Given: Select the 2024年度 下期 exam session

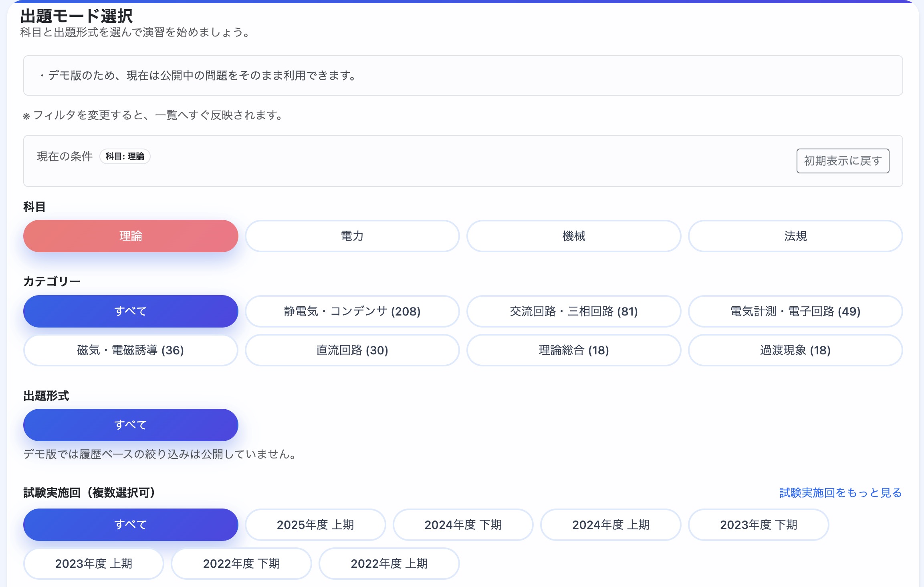Looking at the screenshot, I should click(x=463, y=525).
